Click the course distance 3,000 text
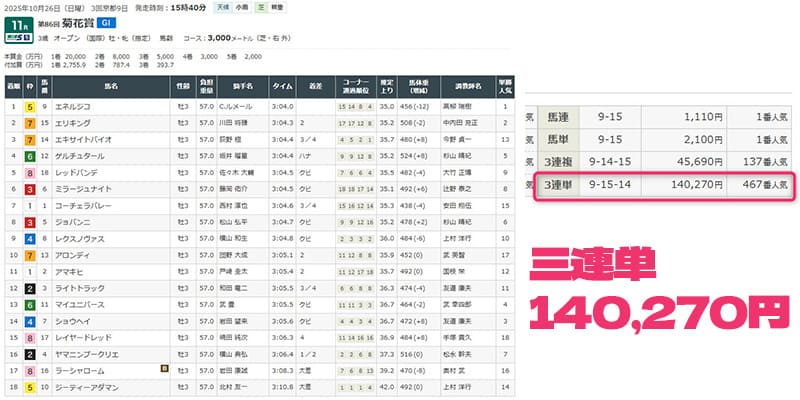Viewport: 800px width, 400px height. click(x=219, y=38)
